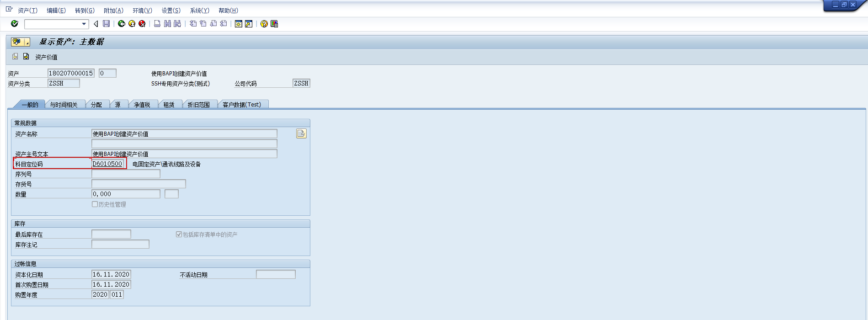Screen dimensions: 868x320
Task: Click the asset number field 180207000015
Action: point(71,73)
